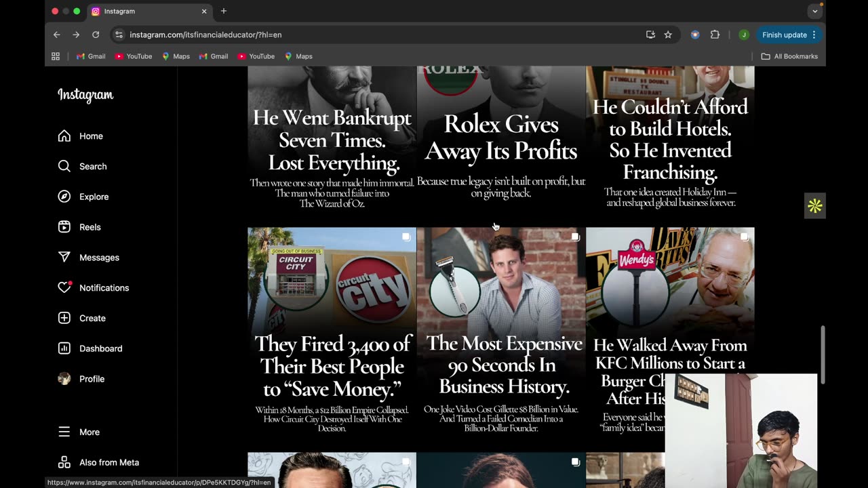Open the Also from Meta menu
Viewport: 868px width, 488px height.
point(98,462)
